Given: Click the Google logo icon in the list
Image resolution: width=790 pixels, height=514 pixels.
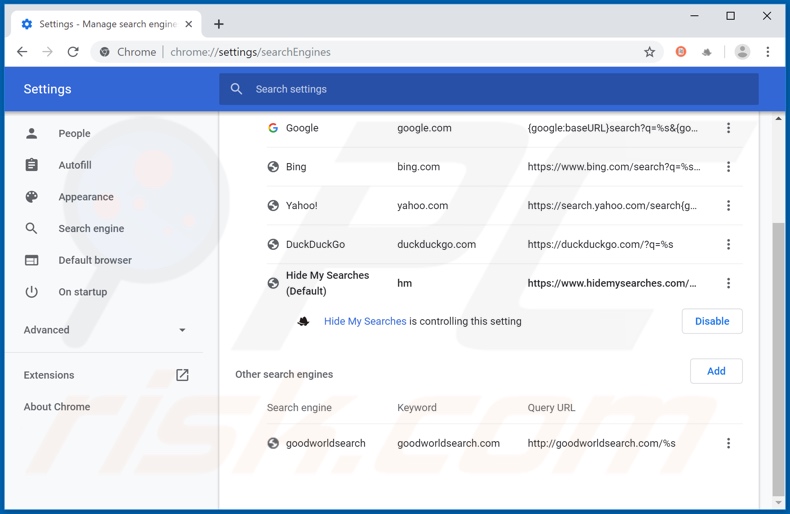Looking at the screenshot, I should (x=273, y=128).
